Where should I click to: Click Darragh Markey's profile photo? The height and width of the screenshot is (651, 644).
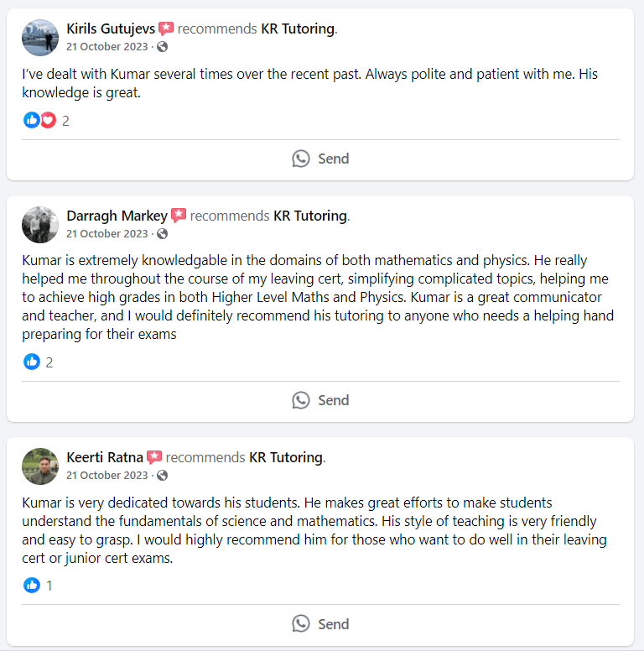click(x=39, y=225)
